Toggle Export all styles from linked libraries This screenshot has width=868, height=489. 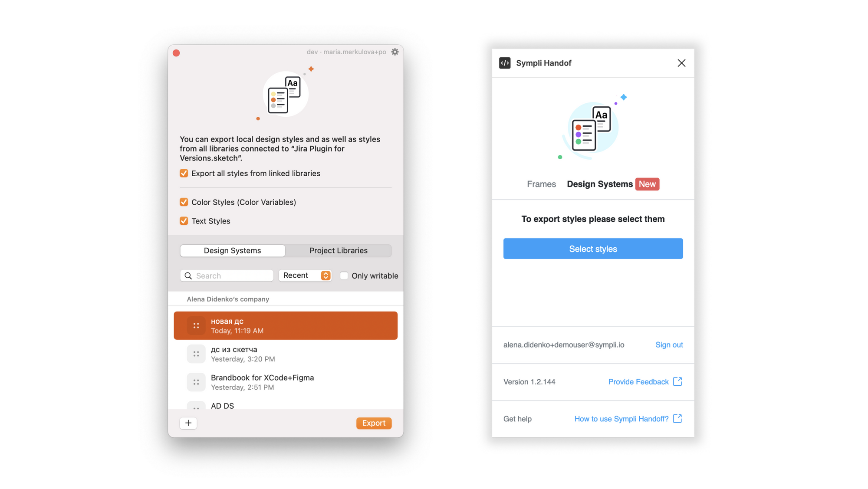184,173
